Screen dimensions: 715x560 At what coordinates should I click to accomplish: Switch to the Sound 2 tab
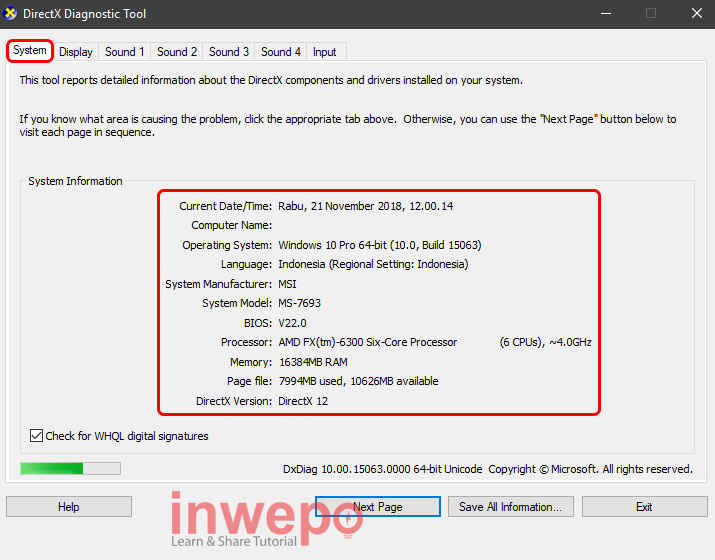177,52
